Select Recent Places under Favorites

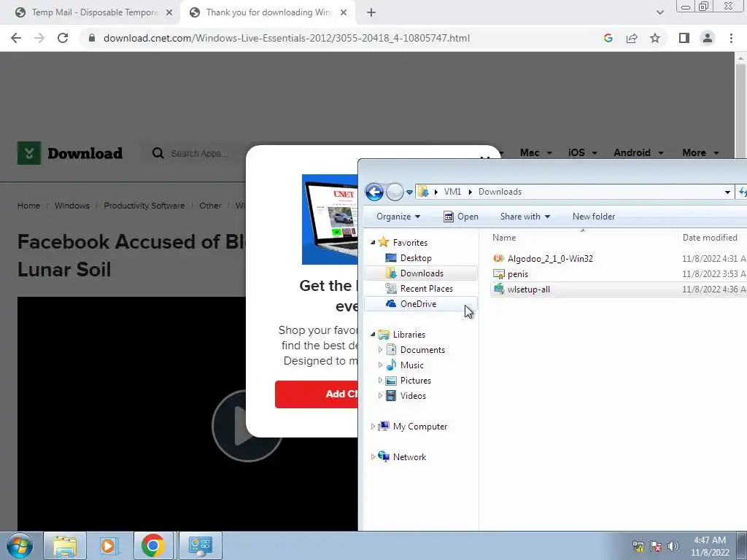pos(426,288)
